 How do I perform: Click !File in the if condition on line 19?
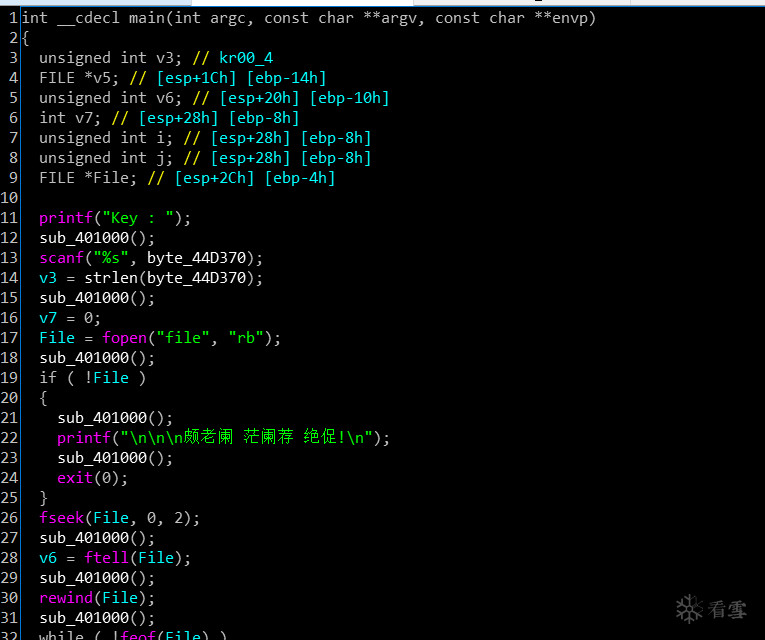click(106, 378)
